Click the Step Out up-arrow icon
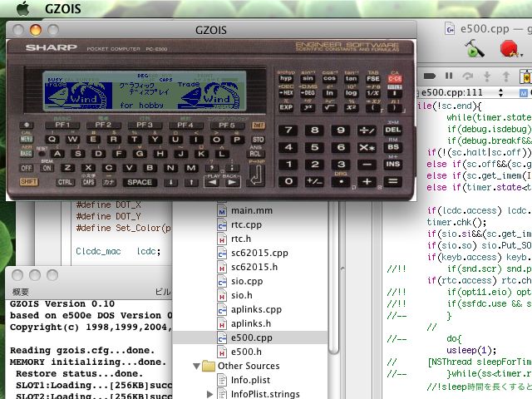This screenshot has width=532, height=399. 506,76
